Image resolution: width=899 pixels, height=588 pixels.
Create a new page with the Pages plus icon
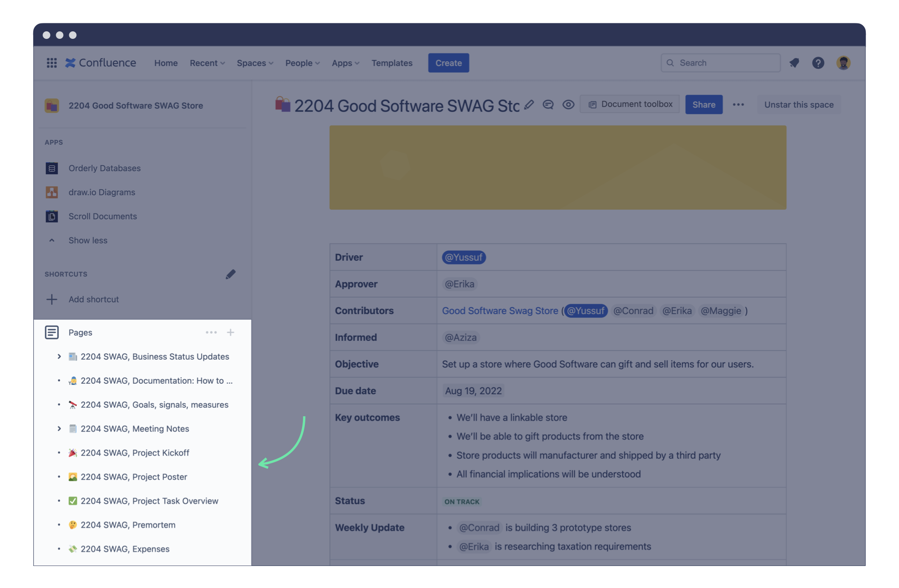click(230, 332)
